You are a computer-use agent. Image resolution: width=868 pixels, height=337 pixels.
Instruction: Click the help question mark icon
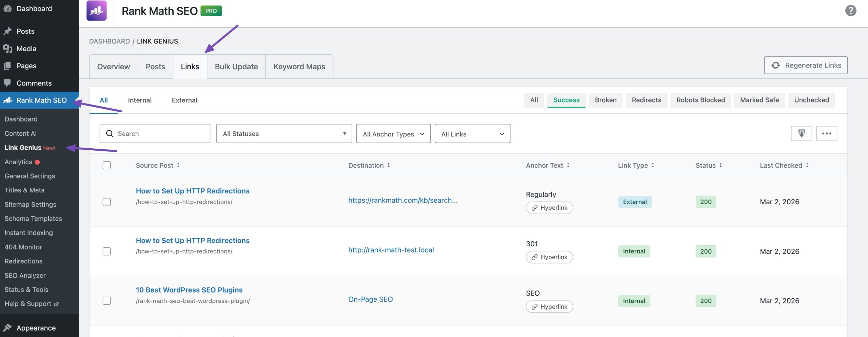(x=850, y=11)
